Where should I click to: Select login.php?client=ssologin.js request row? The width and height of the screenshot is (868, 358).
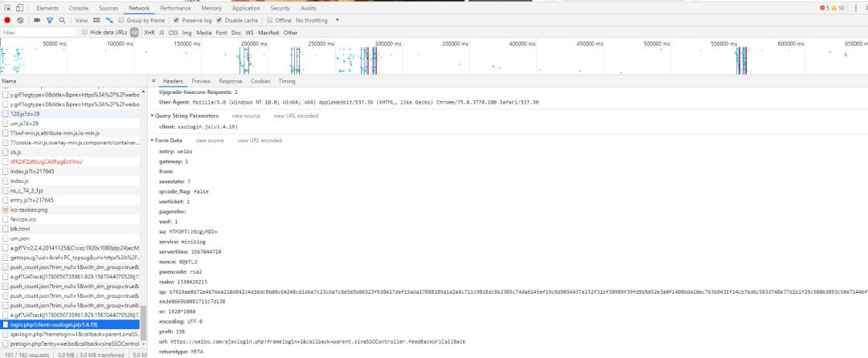coord(70,325)
